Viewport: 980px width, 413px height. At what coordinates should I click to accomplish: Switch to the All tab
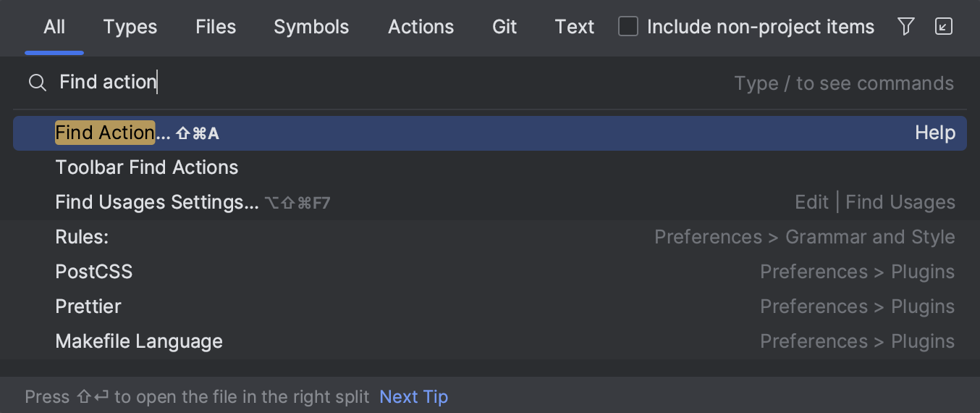click(x=54, y=28)
